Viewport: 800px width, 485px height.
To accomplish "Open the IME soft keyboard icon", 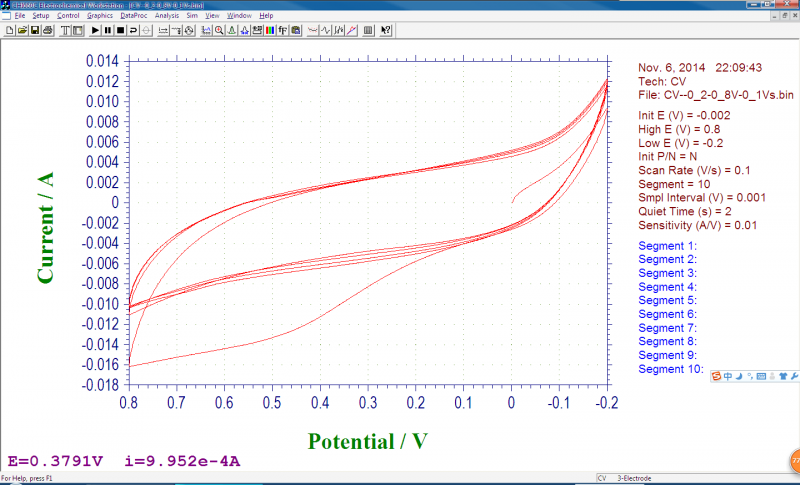I will coord(761,376).
